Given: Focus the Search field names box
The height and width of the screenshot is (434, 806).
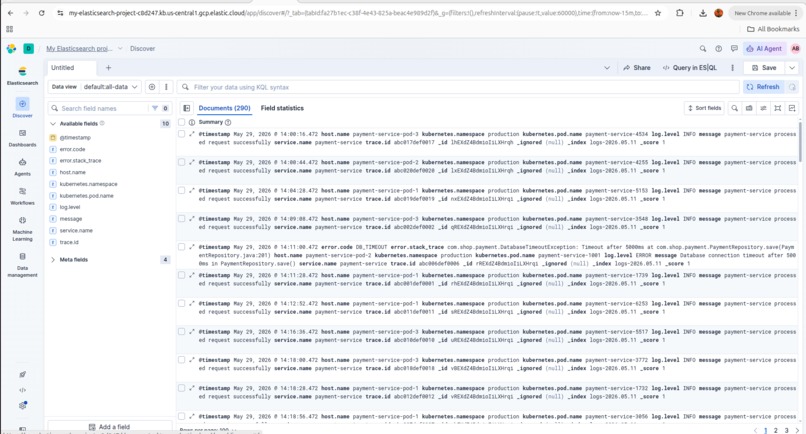Looking at the screenshot, I should [99, 108].
